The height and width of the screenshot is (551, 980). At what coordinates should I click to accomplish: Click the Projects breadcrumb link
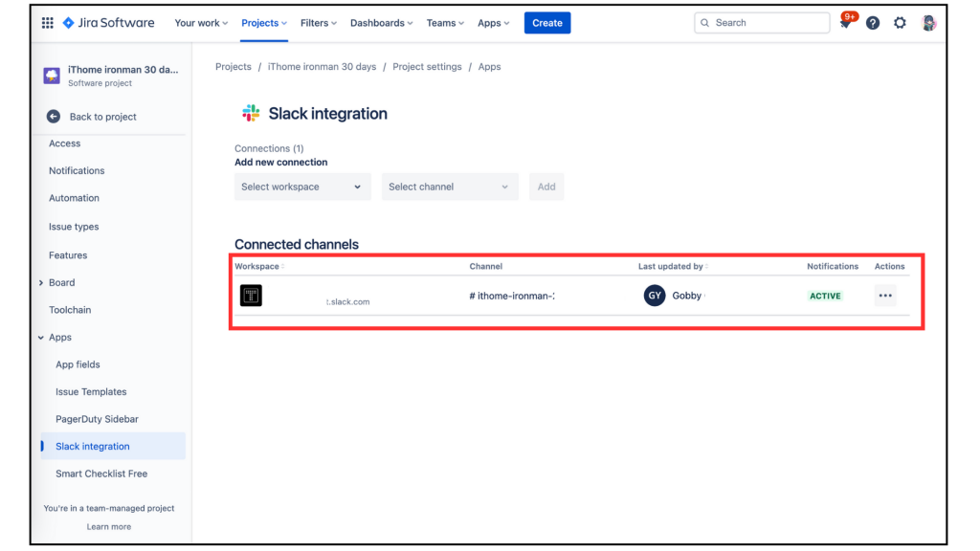coord(234,67)
